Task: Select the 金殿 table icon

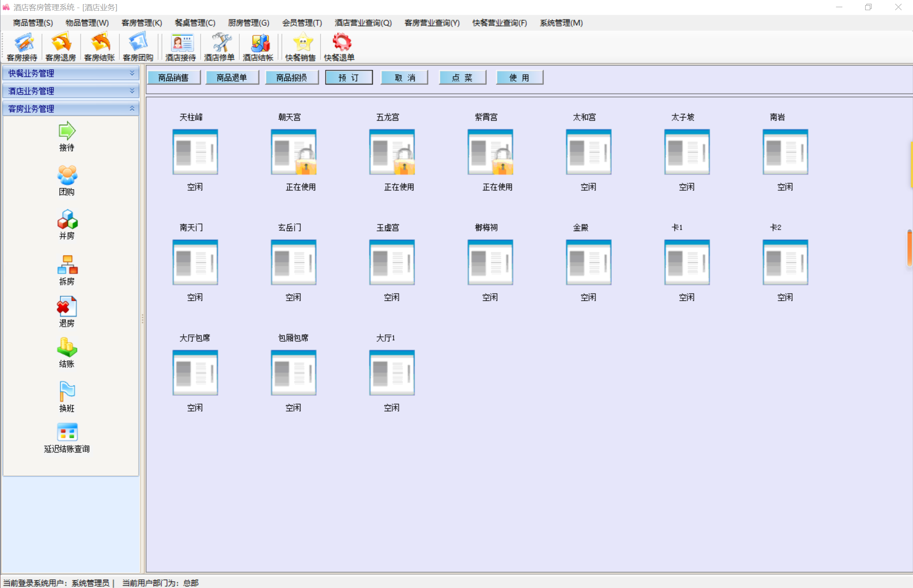Action: 588,262
